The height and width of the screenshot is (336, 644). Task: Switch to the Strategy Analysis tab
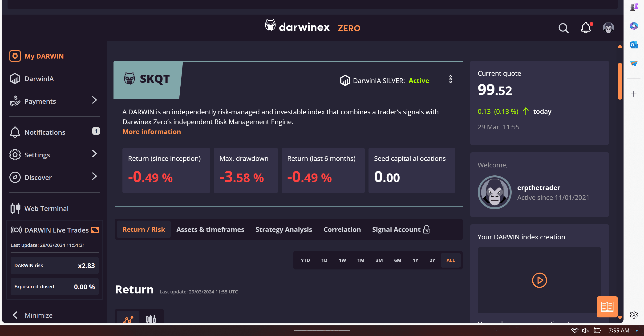(x=284, y=229)
